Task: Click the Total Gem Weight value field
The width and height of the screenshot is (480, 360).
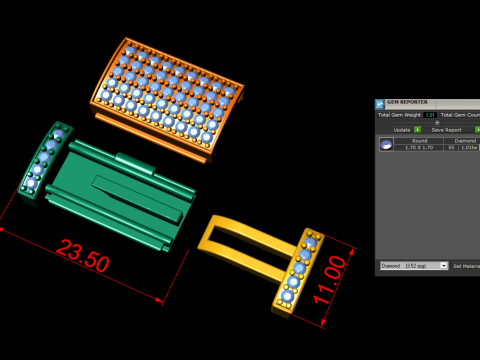Action: (430, 115)
